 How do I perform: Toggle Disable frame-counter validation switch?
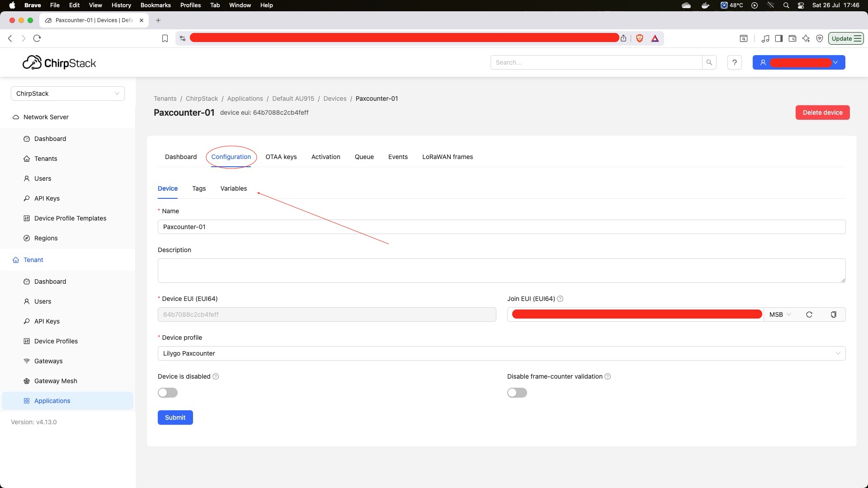517,393
